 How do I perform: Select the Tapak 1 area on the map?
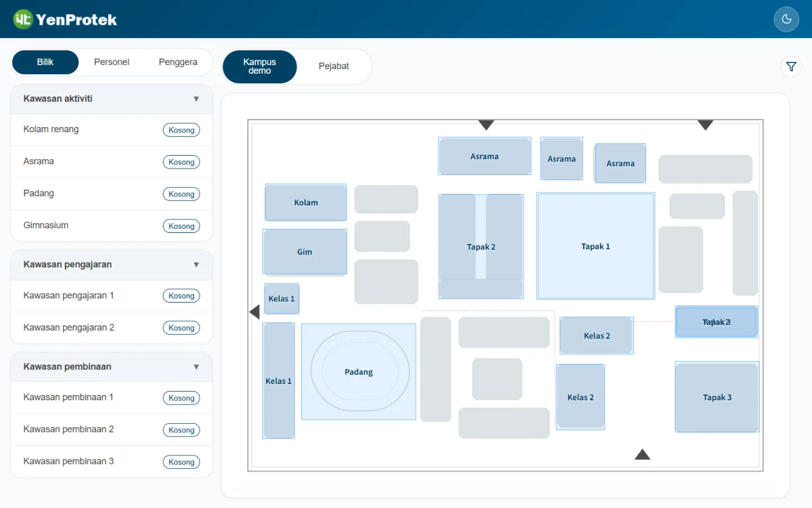coord(596,246)
